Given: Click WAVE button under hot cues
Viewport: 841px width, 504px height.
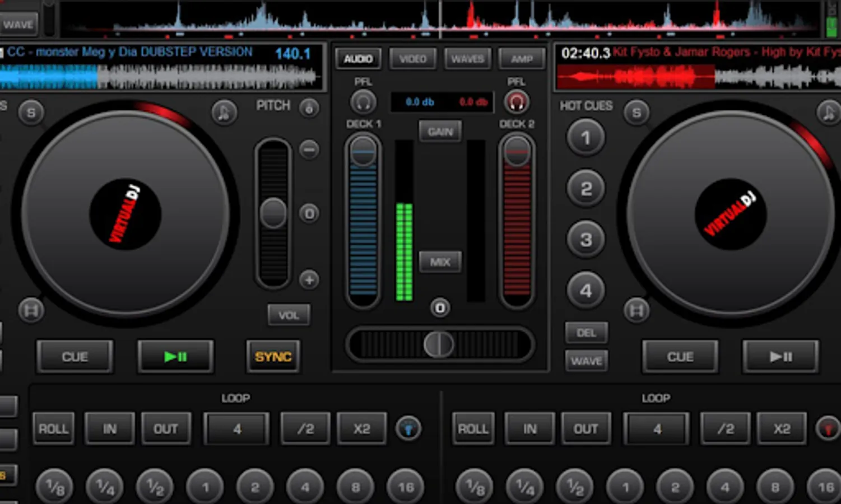Looking at the screenshot, I should (586, 361).
